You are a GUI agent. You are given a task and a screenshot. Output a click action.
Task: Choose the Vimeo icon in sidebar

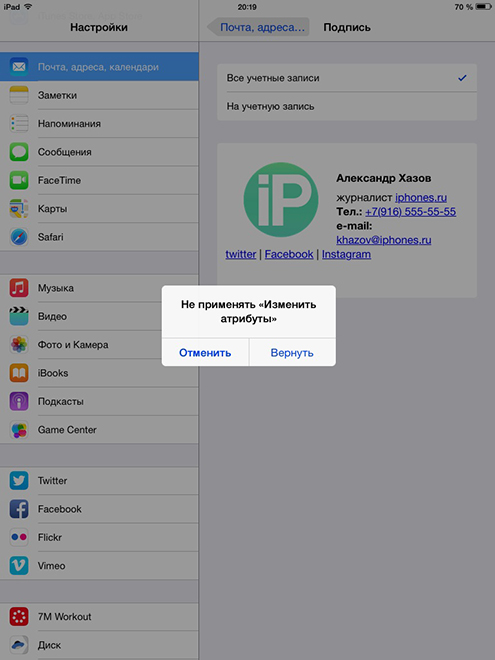tap(19, 565)
